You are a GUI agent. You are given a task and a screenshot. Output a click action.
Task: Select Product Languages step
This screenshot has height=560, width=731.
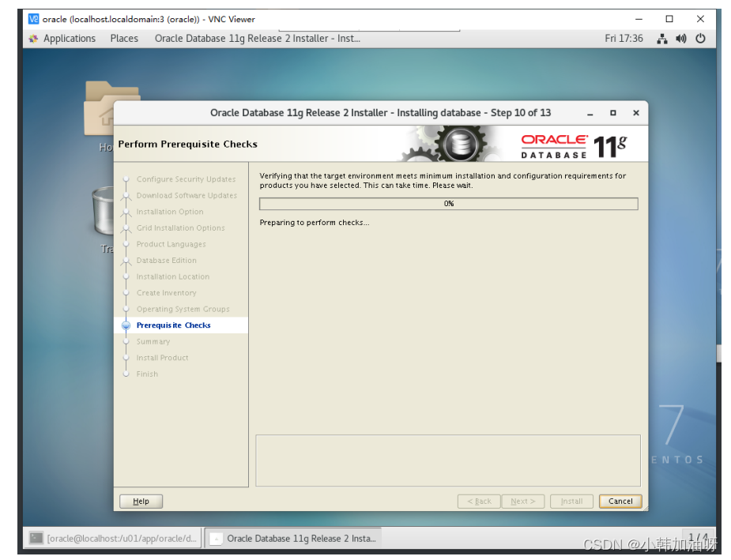[171, 244]
